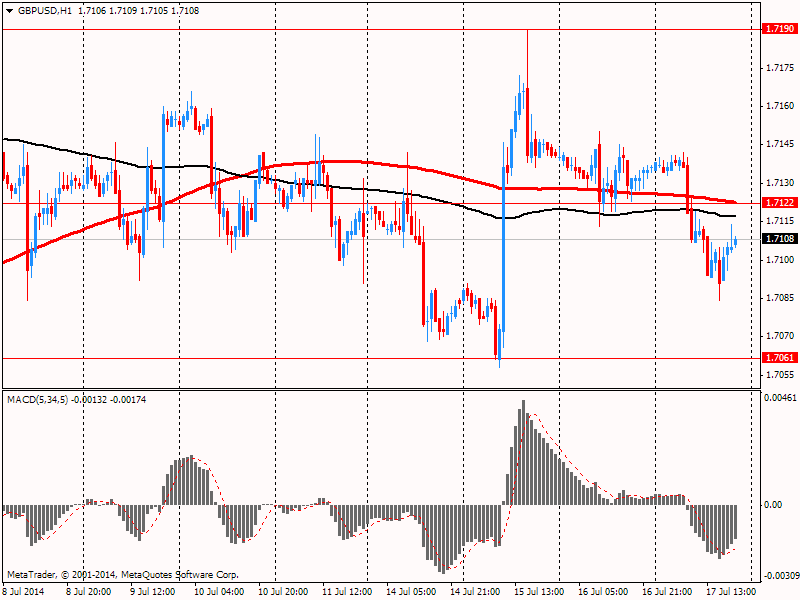The height and width of the screenshot is (600, 800).
Task: Click the 1.7085 price scale value
Action: [x=778, y=298]
